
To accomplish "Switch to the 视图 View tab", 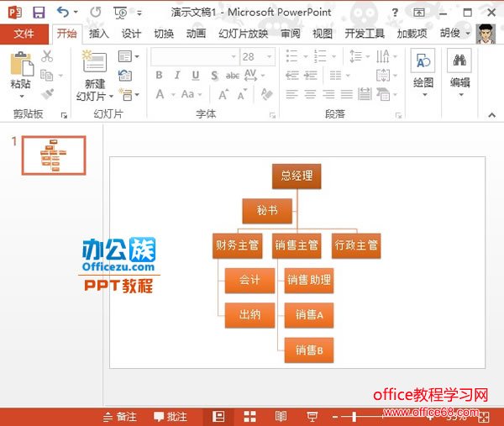I will coord(323,34).
